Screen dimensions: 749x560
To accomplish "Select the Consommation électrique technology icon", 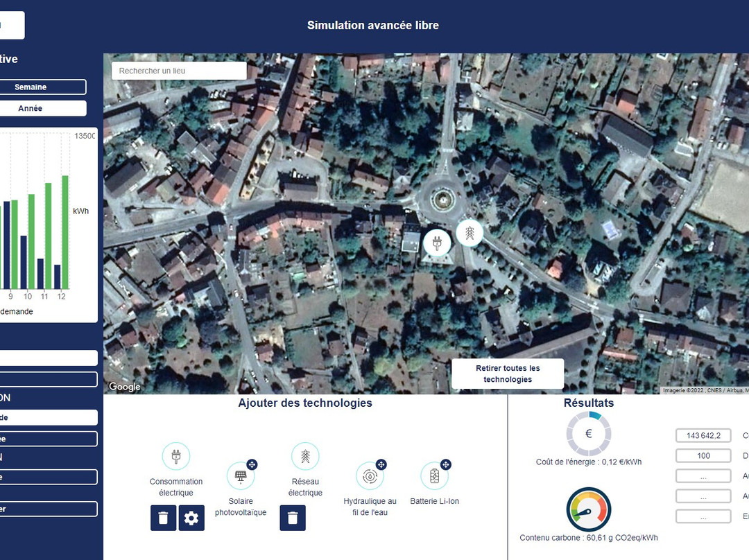I will (175, 457).
